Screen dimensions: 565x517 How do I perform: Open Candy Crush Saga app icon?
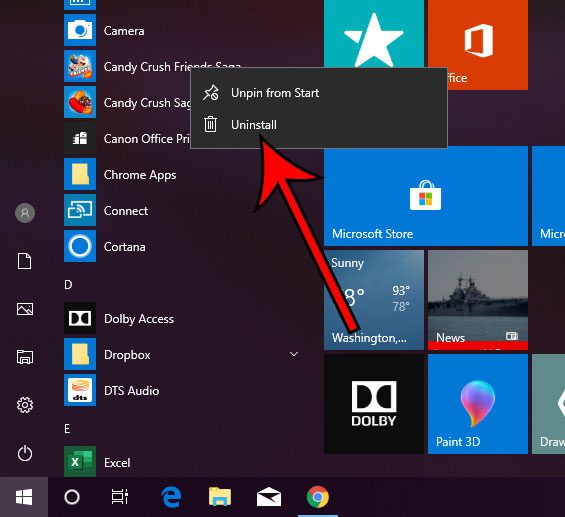(x=80, y=102)
